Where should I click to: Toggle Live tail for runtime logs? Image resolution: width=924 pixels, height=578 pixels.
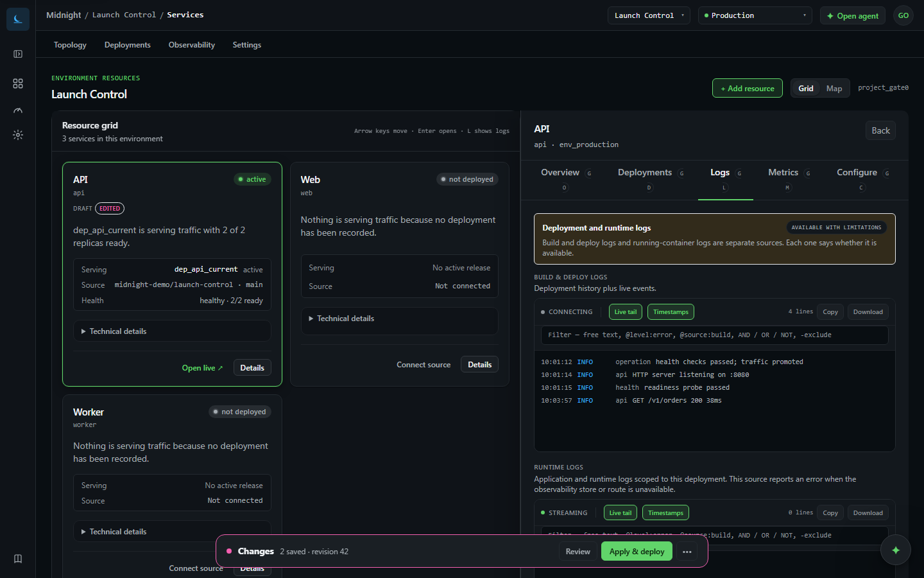[x=620, y=513]
